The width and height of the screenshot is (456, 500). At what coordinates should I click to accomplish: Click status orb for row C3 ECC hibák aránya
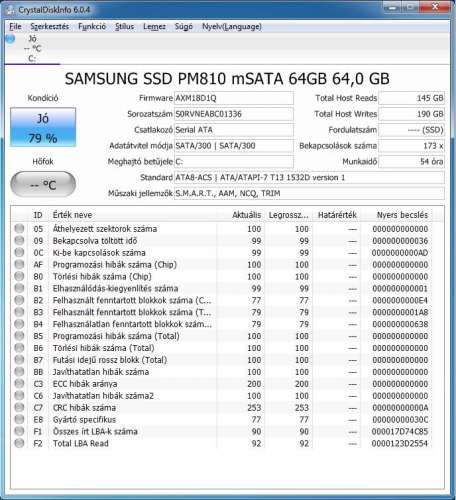19,384
